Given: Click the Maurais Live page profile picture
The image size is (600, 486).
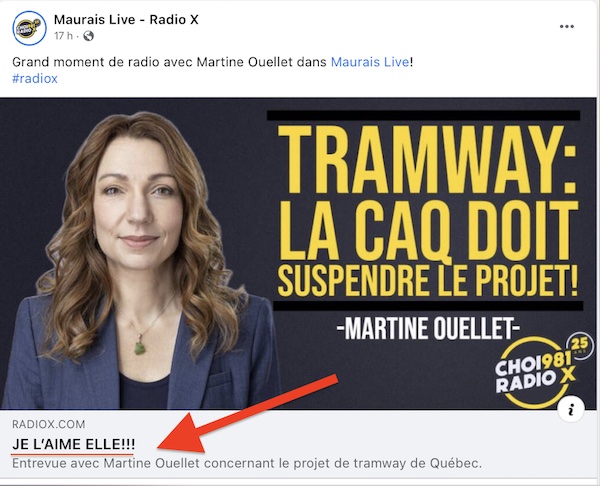Looking at the screenshot, I should [x=29, y=28].
